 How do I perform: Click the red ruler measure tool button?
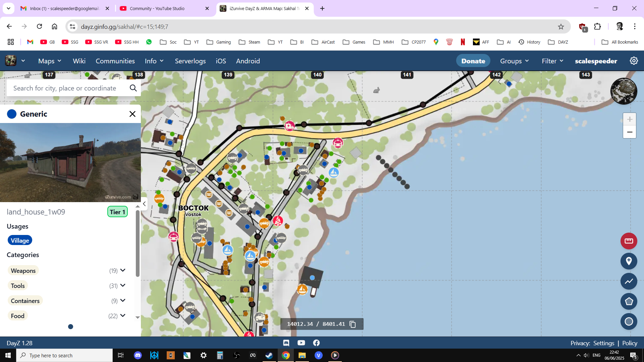click(629, 241)
